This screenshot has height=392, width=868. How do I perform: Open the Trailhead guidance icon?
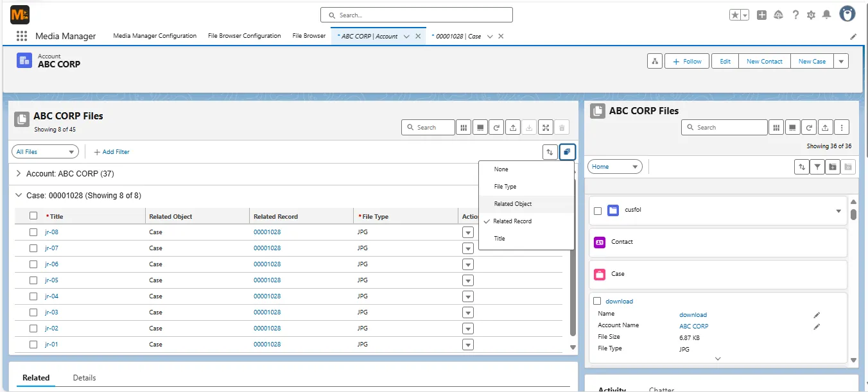coord(778,15)
